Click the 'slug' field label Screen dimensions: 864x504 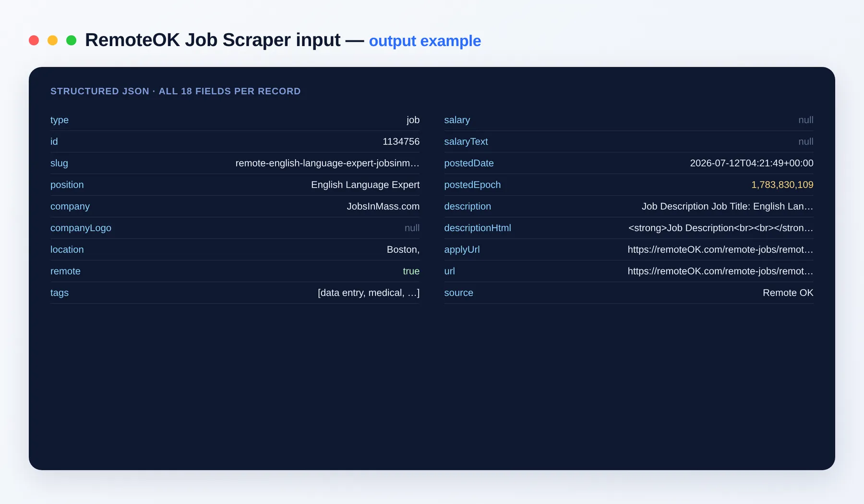[59, 163]
